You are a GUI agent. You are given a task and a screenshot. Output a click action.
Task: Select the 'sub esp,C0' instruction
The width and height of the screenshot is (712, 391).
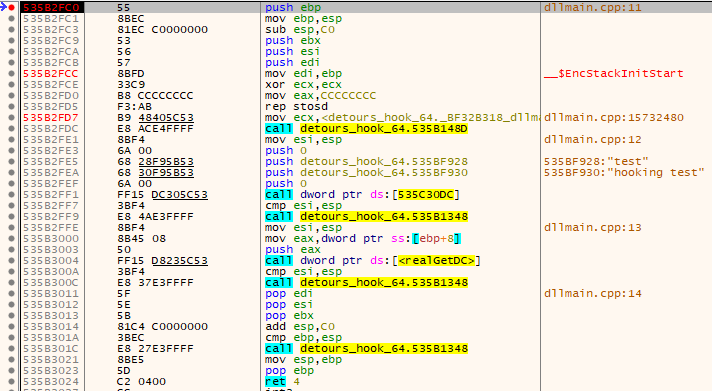pos(300,30)
